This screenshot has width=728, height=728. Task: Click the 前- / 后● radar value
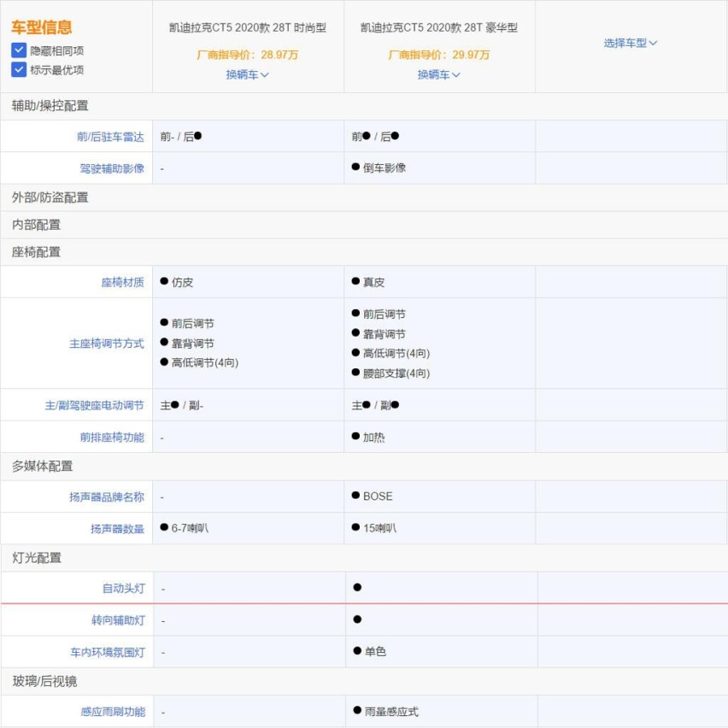tap(181, 137)
